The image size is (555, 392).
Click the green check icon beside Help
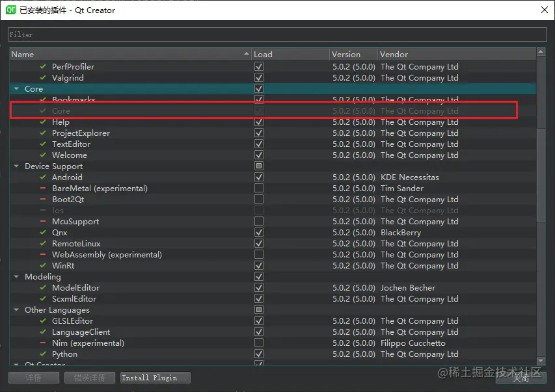(43, 122)
